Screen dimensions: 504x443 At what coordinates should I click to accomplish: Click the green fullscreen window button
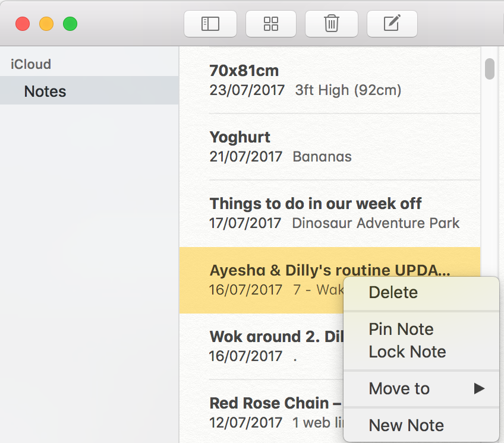(70, 24)
